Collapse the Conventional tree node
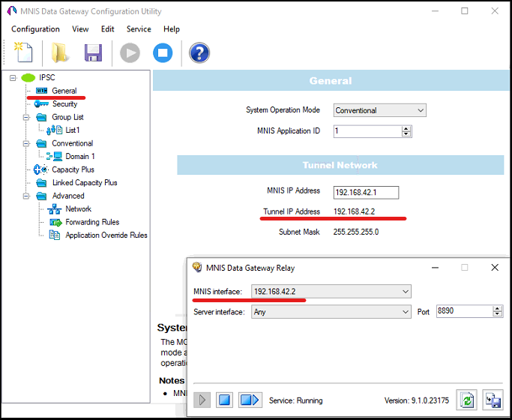 point(26,143)
